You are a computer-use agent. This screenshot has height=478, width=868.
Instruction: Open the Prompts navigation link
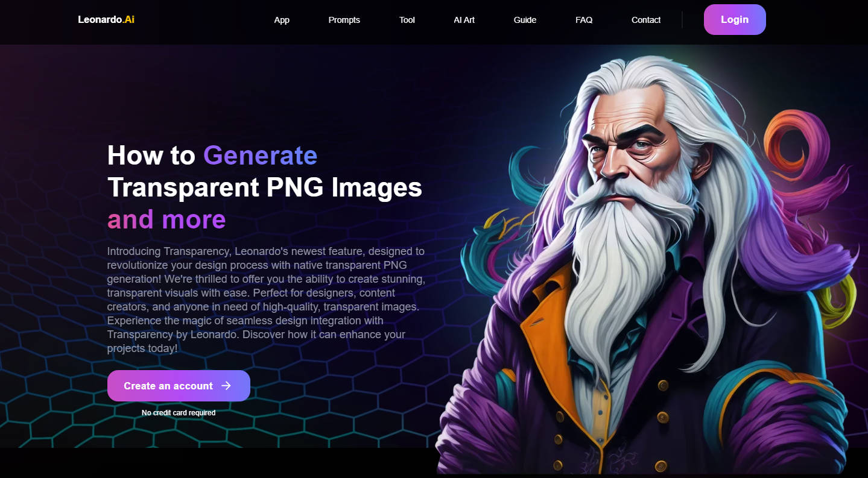coord(344,20)
